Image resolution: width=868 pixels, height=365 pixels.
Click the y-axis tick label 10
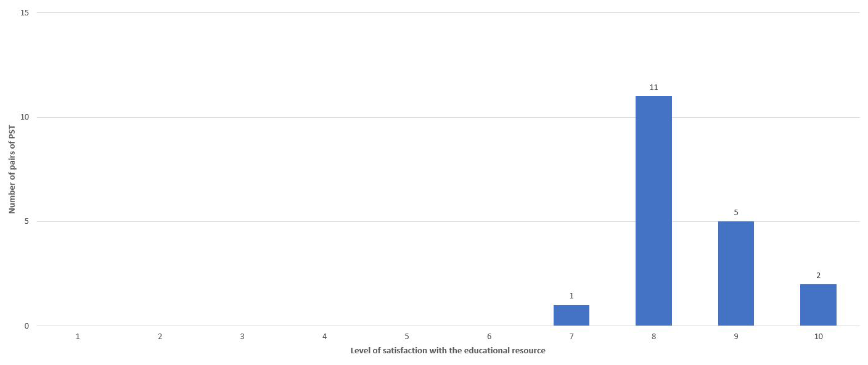coord(25,117)
